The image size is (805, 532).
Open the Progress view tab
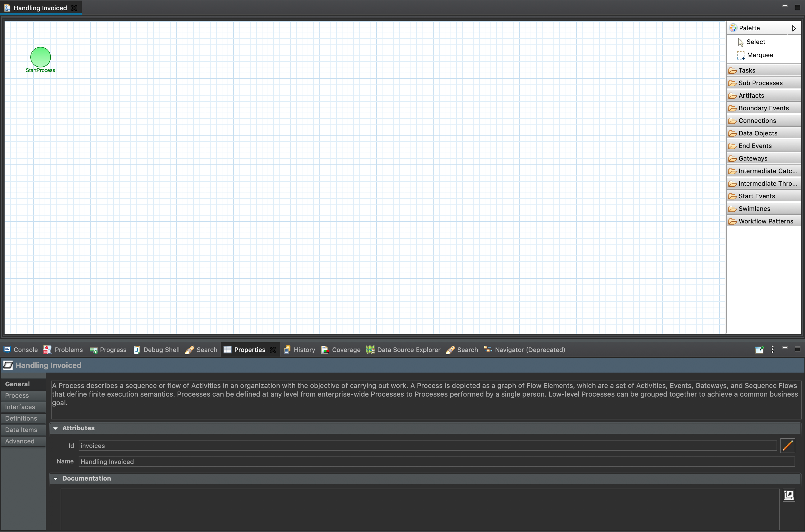point(108,349)
